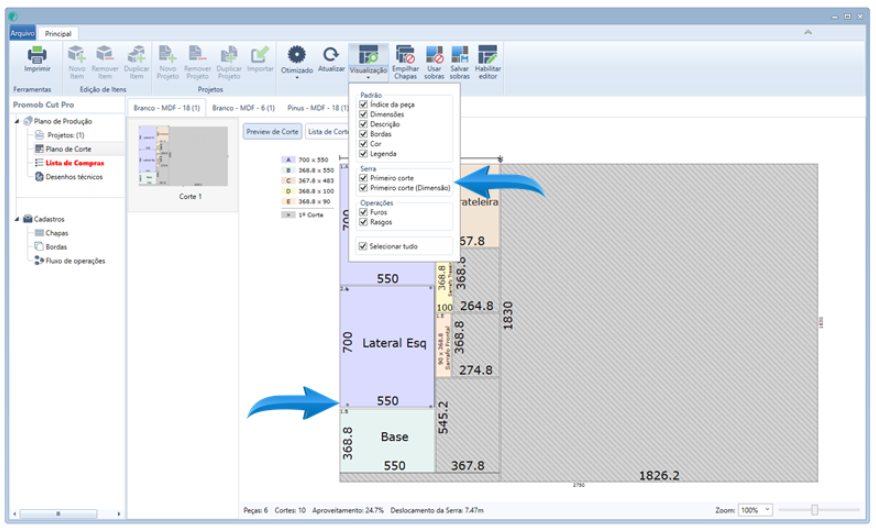
Task: Click the Atualizar refresh icon
Action: tap(331, 54)
